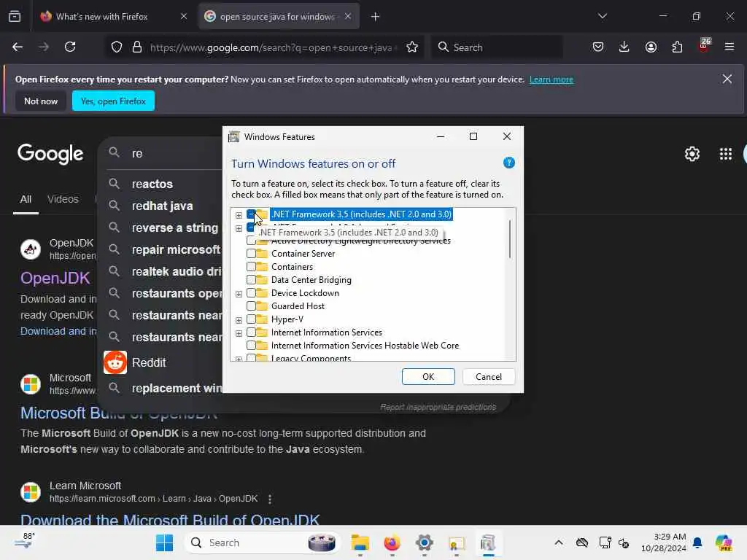This screenshot has height=560, width=747.
Task: Expand Hyper-V tree node
Action: pyautogui.click(x=239, y=320)
